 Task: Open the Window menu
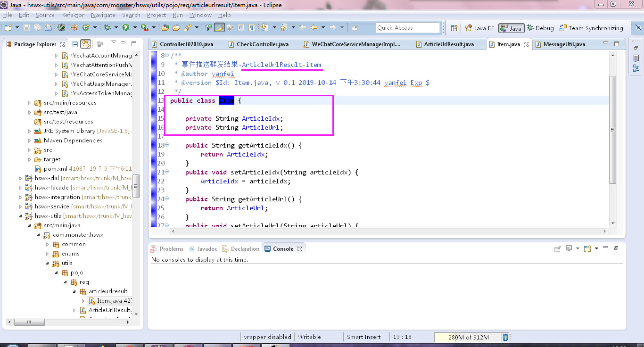[200, 15]
